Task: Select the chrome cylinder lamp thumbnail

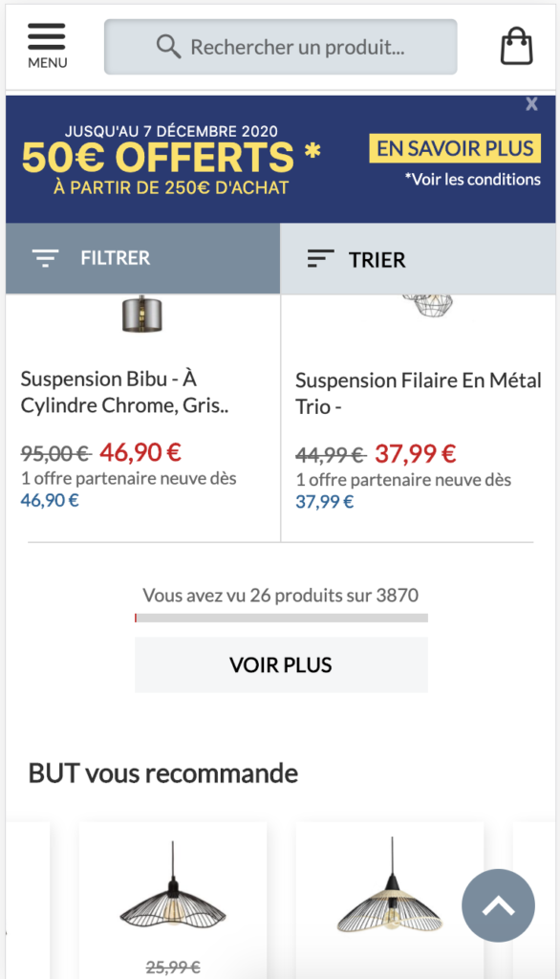Action: click(142, 313)
